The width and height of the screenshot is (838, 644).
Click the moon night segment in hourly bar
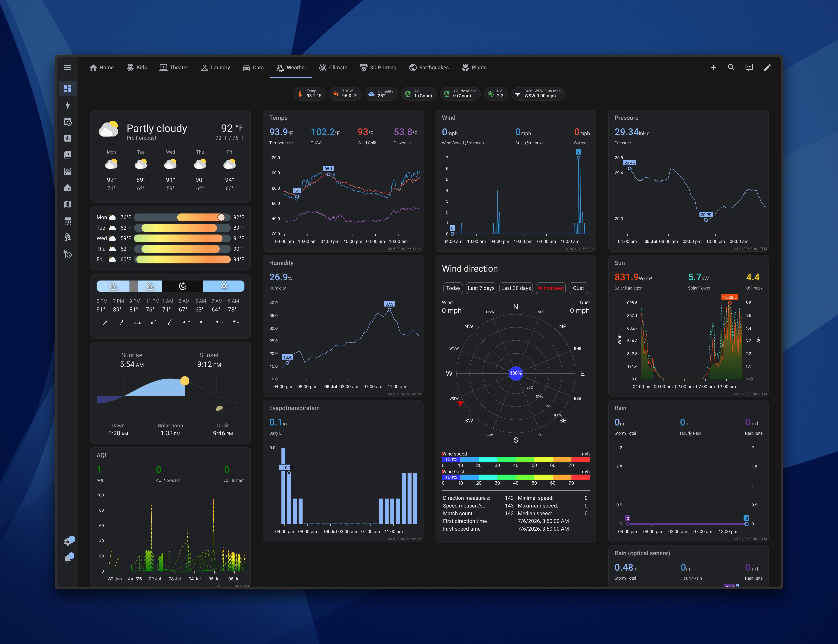click(x=183, y=286)
